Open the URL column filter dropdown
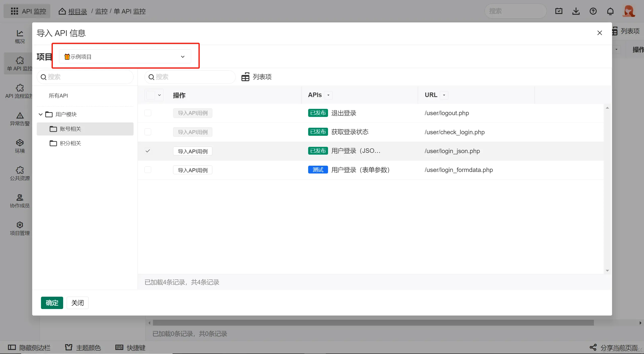The image size is (644, 354). coord(444,95)
